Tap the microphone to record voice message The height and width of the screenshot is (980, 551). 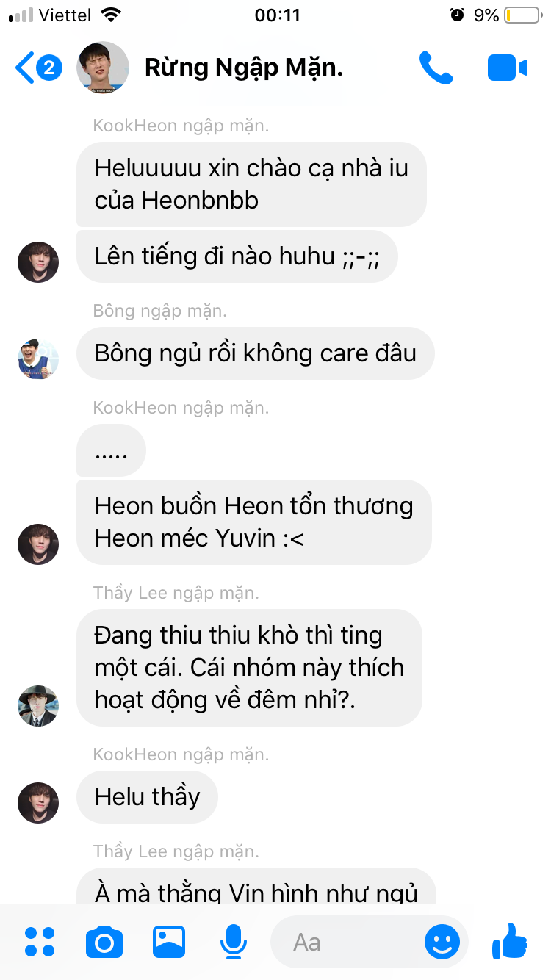tap(234, 942)
